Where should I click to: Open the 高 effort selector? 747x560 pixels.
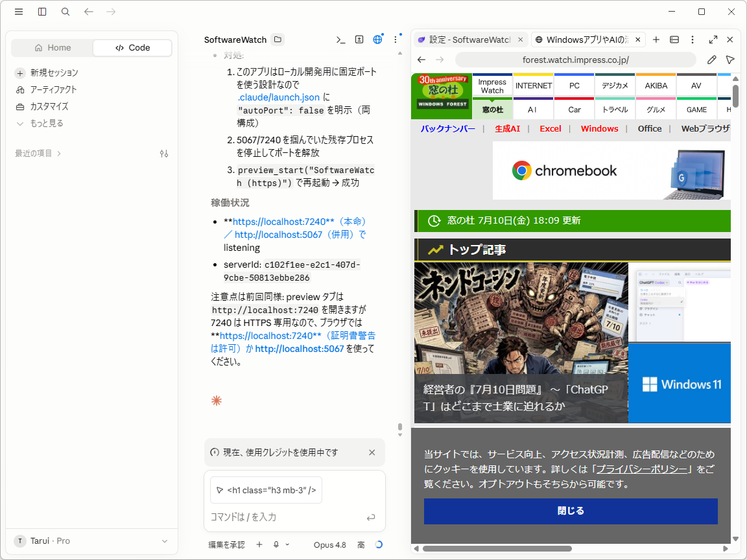click(x=361, y=544)
